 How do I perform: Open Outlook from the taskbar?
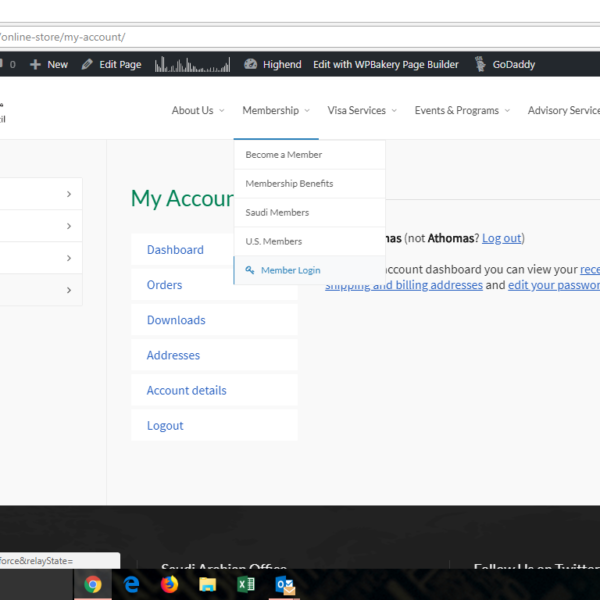[x=283, y=585]
